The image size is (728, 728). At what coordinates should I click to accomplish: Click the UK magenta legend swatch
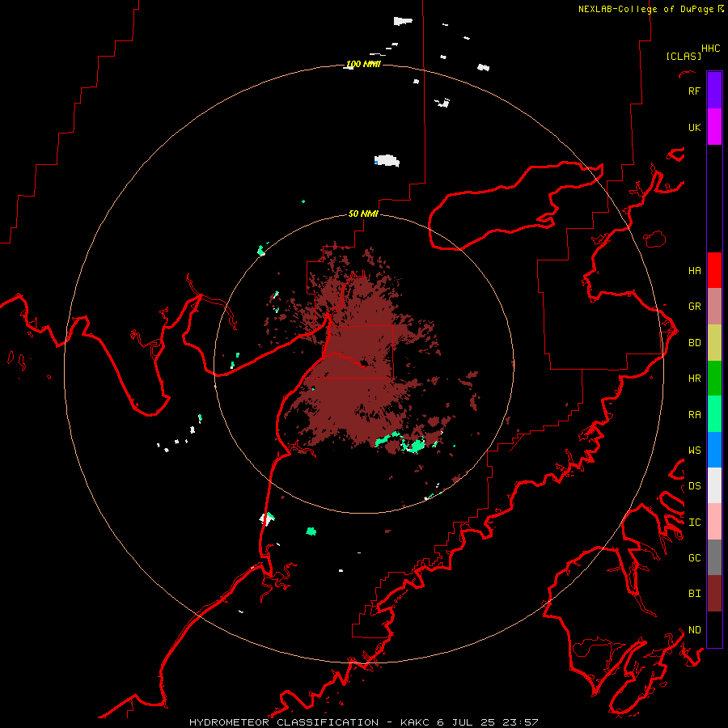tap(714, 127)
